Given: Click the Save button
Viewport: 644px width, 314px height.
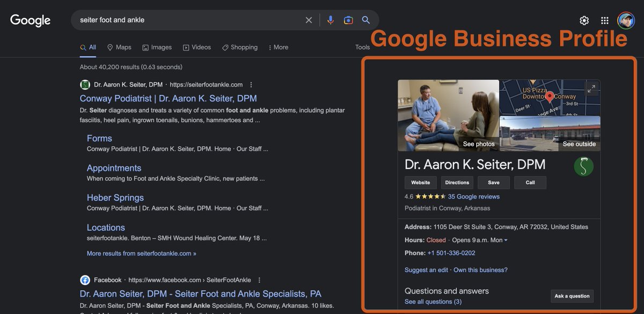Looking at the screenshot, I should 494,182.
